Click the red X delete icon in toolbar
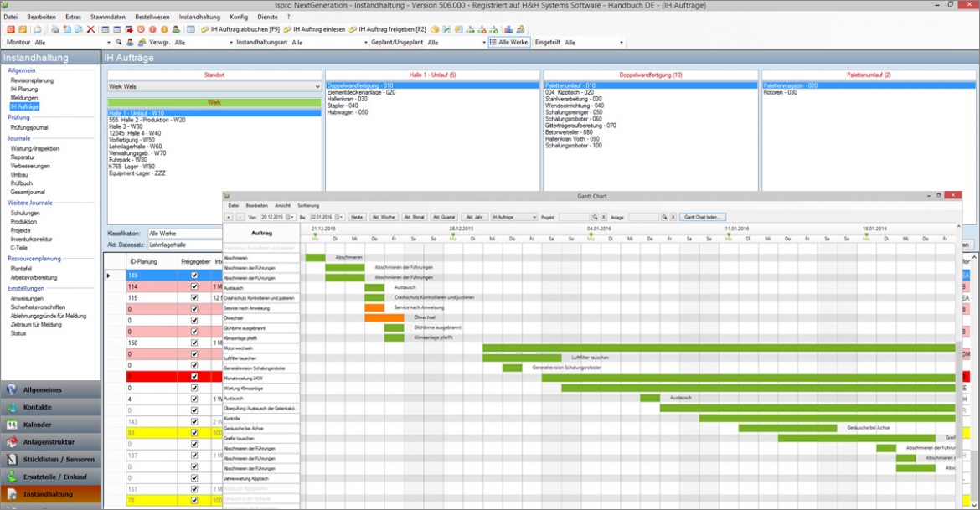The image size is (980, 510). pyautogui.click(x=91, y=29)
